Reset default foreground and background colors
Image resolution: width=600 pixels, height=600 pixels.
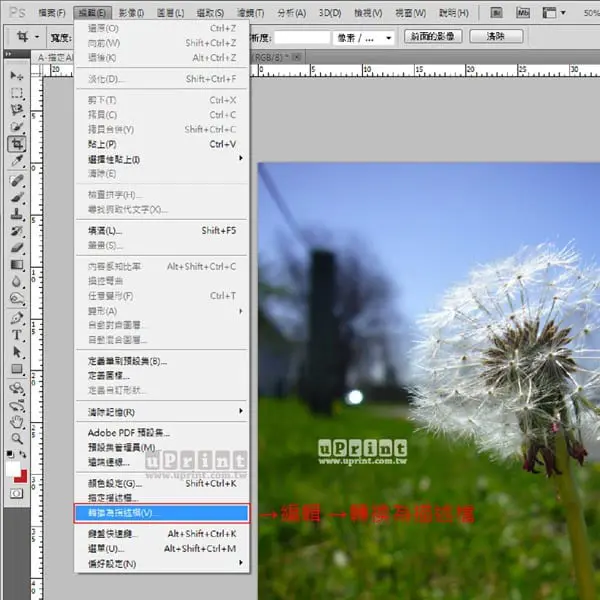pos(10,454)
